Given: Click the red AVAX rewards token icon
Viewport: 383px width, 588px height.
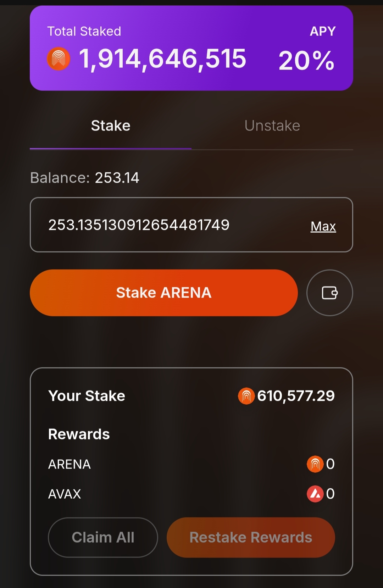Looking at the screenshot, I should click(x=315, y=494).
